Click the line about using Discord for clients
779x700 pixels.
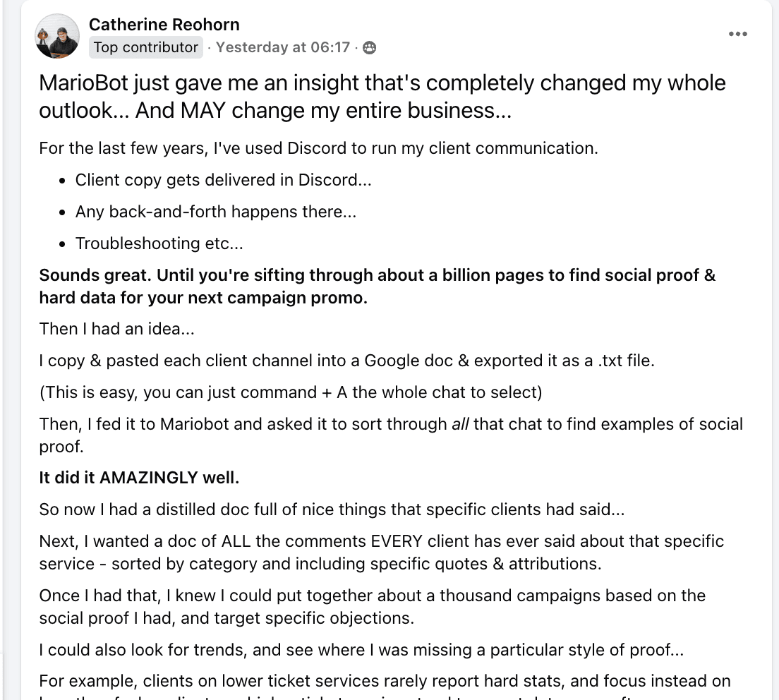(x=317, y=148)
